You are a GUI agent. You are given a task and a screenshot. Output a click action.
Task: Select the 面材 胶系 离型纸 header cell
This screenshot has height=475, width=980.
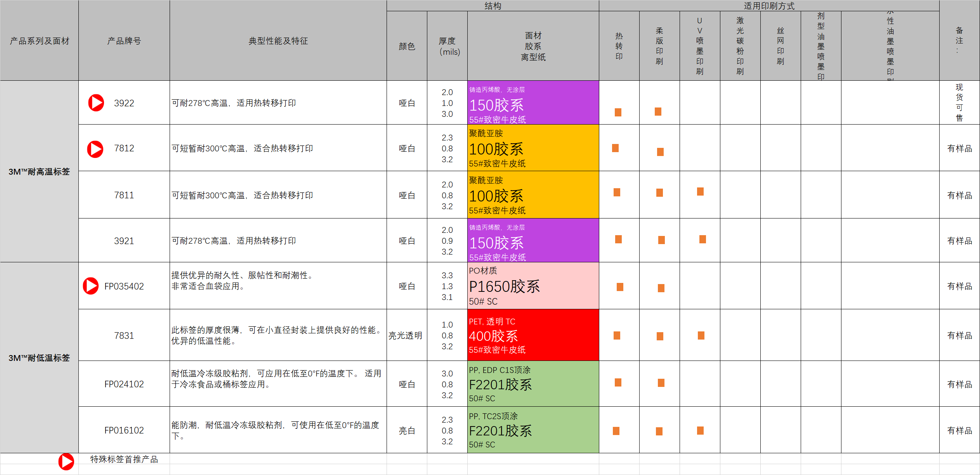tap(533, 46)
